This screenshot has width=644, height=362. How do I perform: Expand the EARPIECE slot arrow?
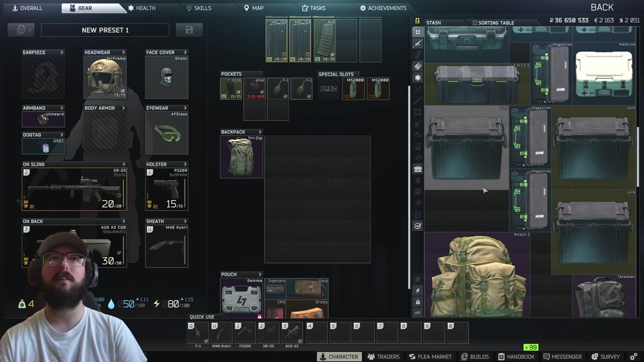pos(62,52)
